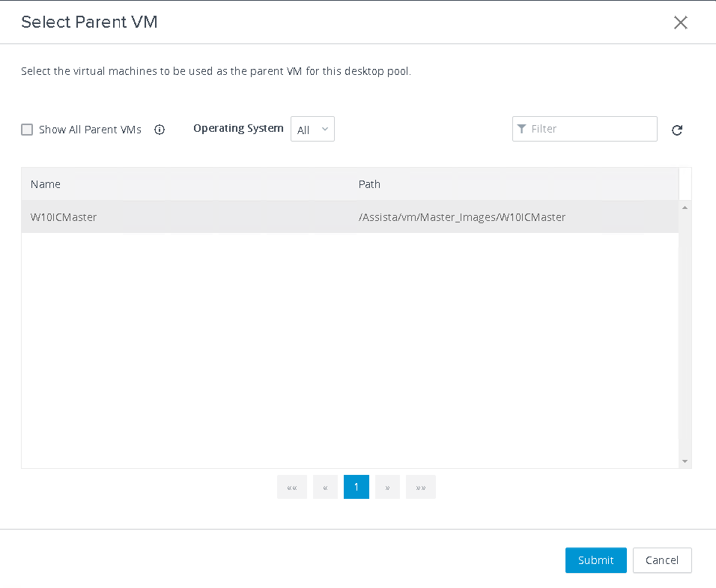Screen dimensions: 716x588
Task: Cancel the parent VM selection
Action: pos(662,560)
